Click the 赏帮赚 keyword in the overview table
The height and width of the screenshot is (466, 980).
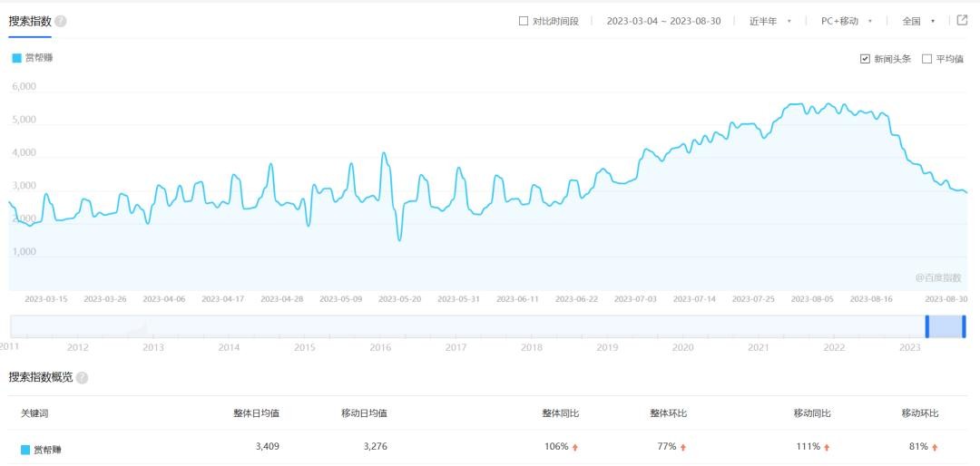[x=48, y=449]
